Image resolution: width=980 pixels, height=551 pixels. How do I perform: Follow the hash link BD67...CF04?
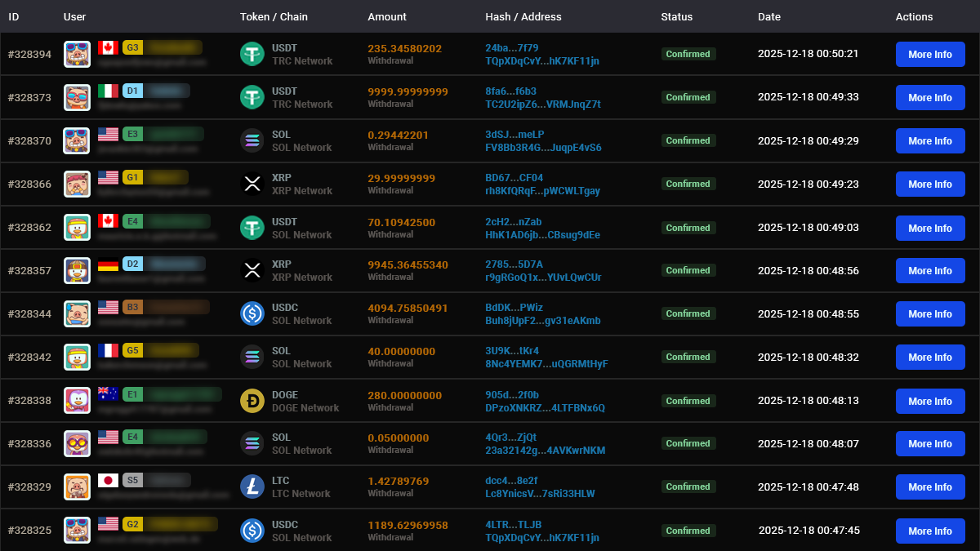(x=514, y=178)
